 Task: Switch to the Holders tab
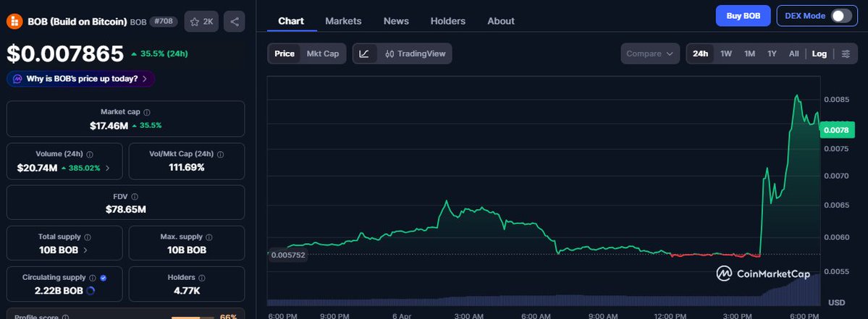448,21
